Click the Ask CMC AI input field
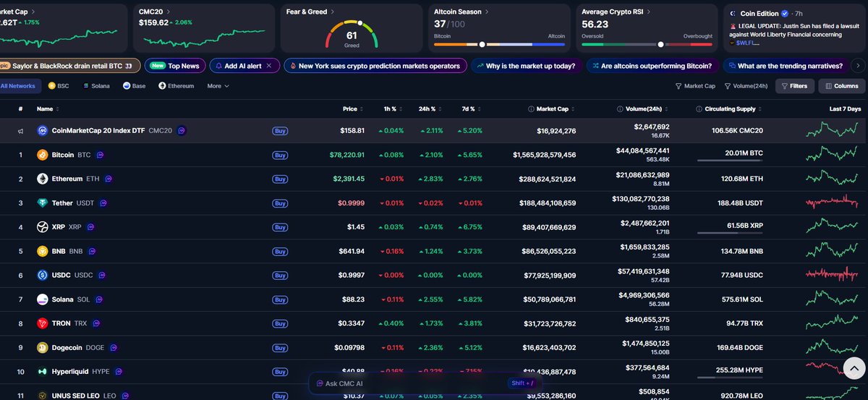Image resolution: width=868 pixels, height=400 pixels. pos(425,384)
